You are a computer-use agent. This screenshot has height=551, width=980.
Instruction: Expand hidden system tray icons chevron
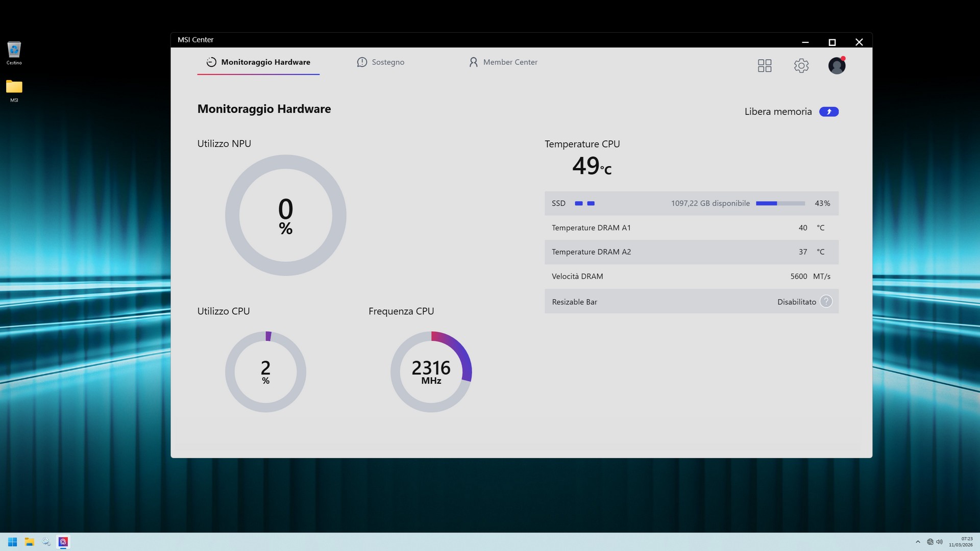click(917, 542)
